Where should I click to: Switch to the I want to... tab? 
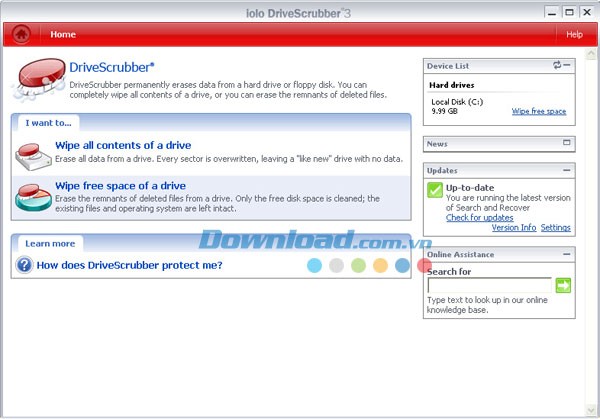(x=49, y=123)
